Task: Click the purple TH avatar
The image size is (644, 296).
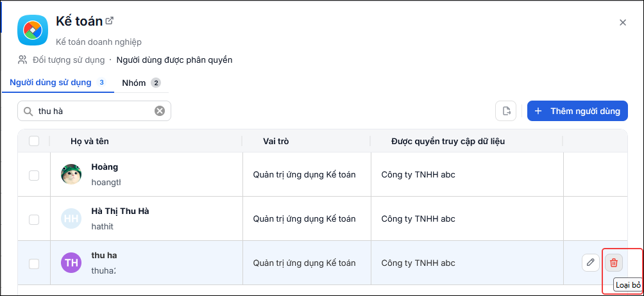Action: tap(71, 263)
